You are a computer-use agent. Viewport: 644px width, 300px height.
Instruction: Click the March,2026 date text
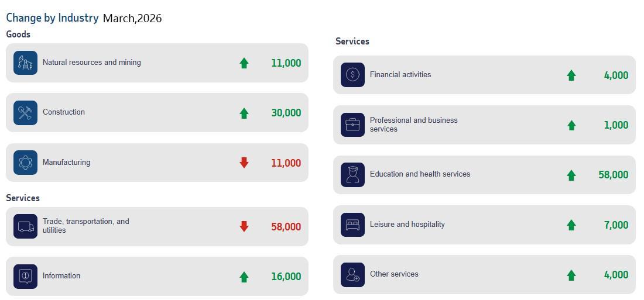(132, 18)
